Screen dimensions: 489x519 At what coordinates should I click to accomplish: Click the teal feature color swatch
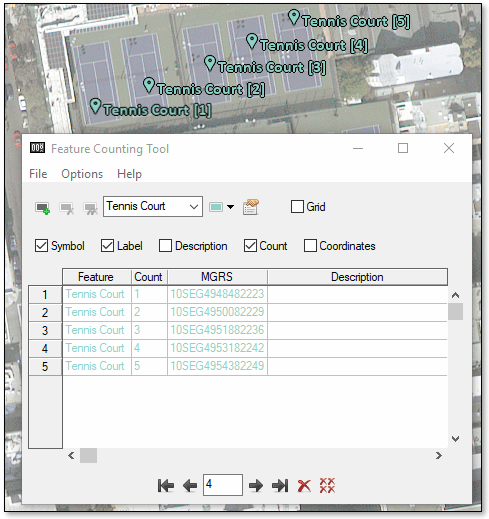(x=216, y=207)
